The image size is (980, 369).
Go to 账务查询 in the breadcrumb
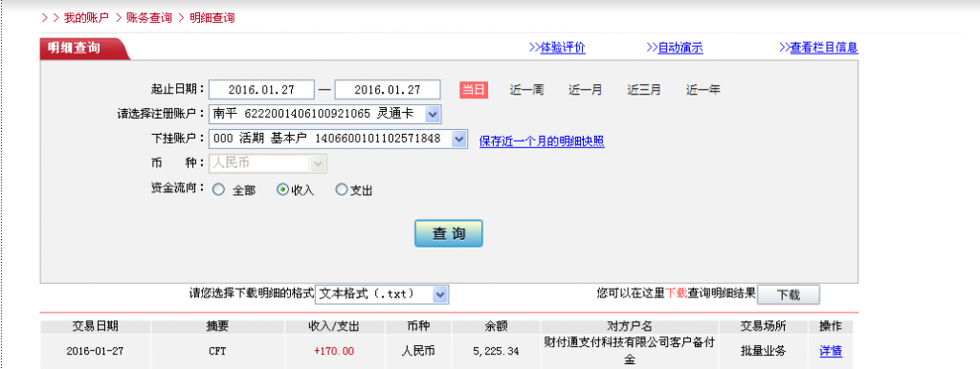pos(148,17)
